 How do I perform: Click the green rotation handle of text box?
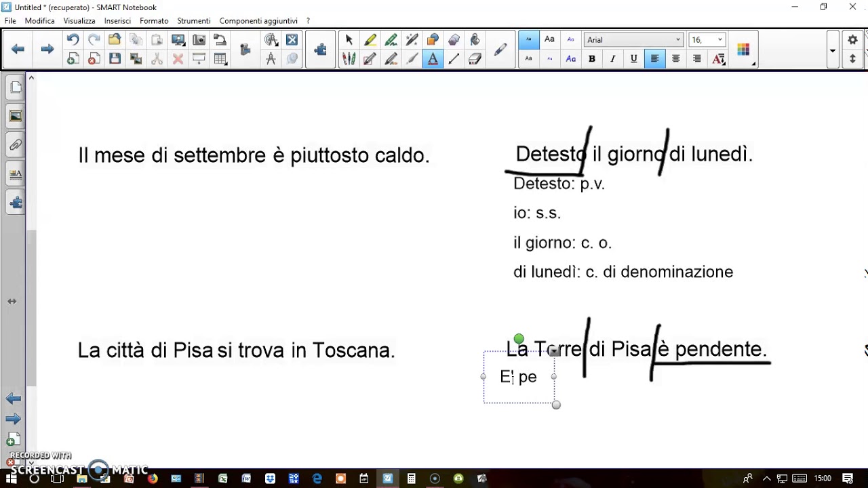(x=519, y=339)
